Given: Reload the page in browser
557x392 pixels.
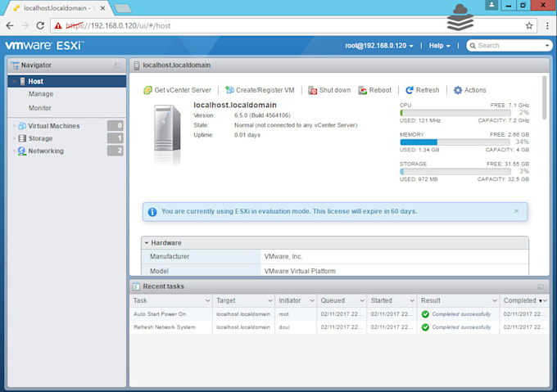Looking at the screenshot, I should coord(40,25).
